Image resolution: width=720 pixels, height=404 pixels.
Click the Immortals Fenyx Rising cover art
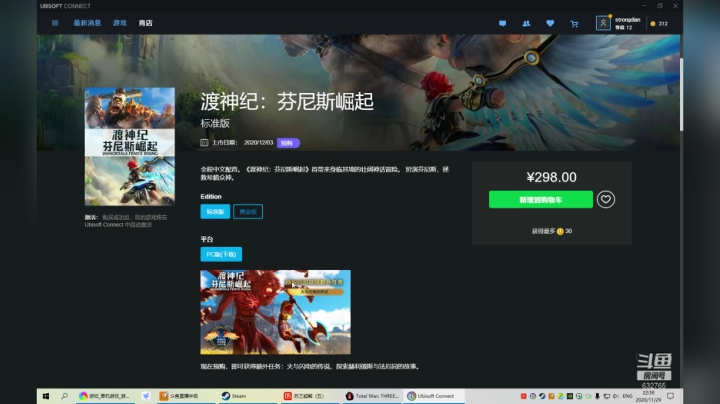[x=129, y=146]
